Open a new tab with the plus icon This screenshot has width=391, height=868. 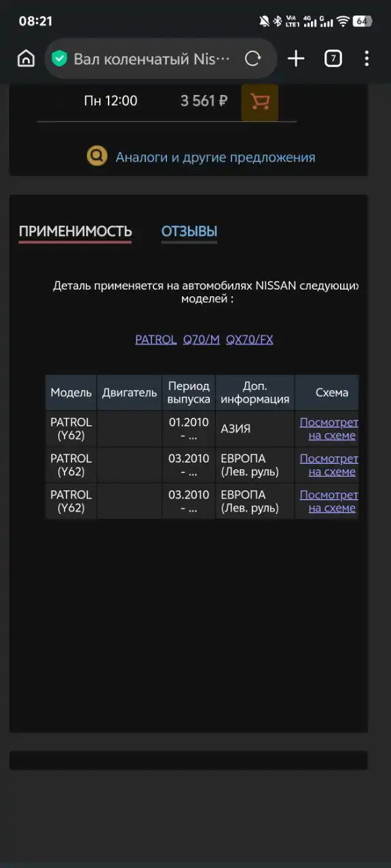[296, 58]
